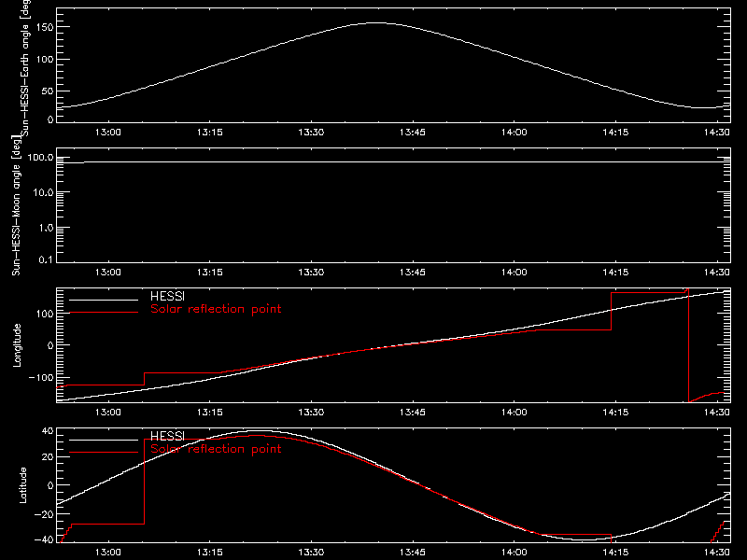Click the 0.1 tick on Moon angle plot
This screenshot has width=747, height=560.
click(46, 260)
